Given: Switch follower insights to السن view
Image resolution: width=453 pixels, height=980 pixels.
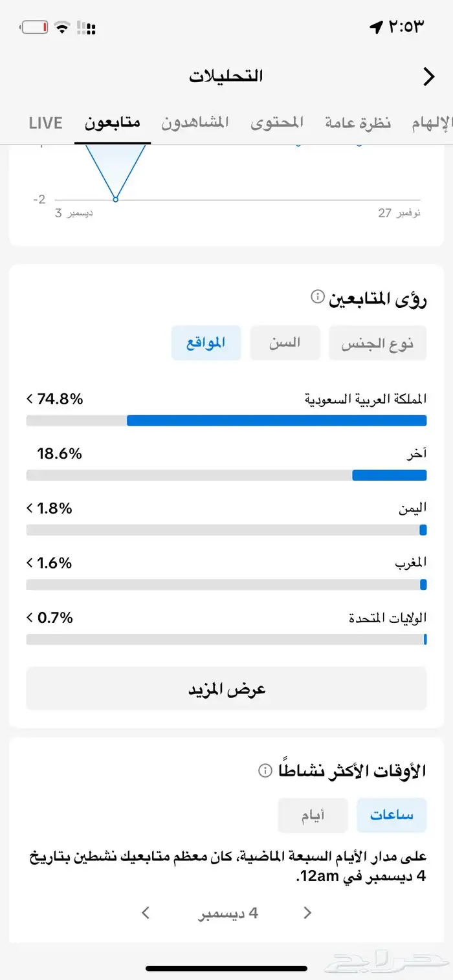Looking at the screenshot, I should pos(285,342).
